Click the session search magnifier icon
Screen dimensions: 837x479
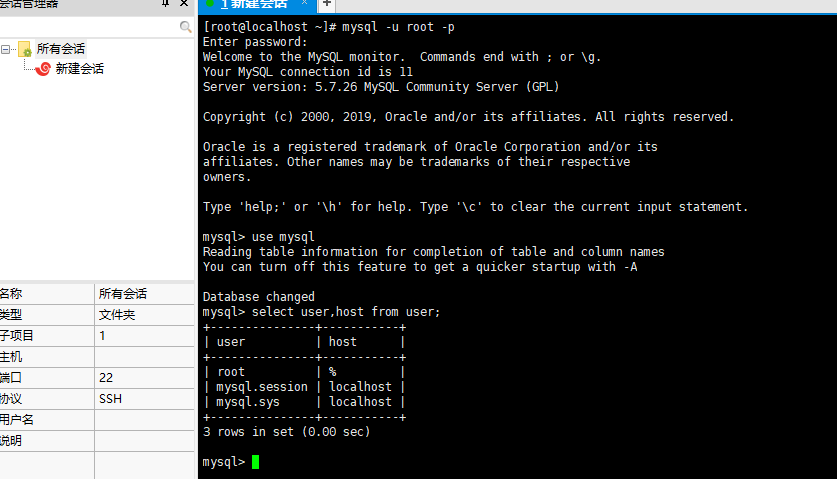(x=185, y=27)
